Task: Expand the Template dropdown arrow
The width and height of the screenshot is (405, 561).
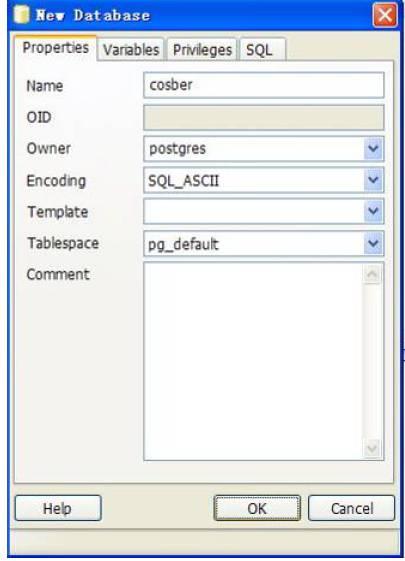Action: point(374,211)
